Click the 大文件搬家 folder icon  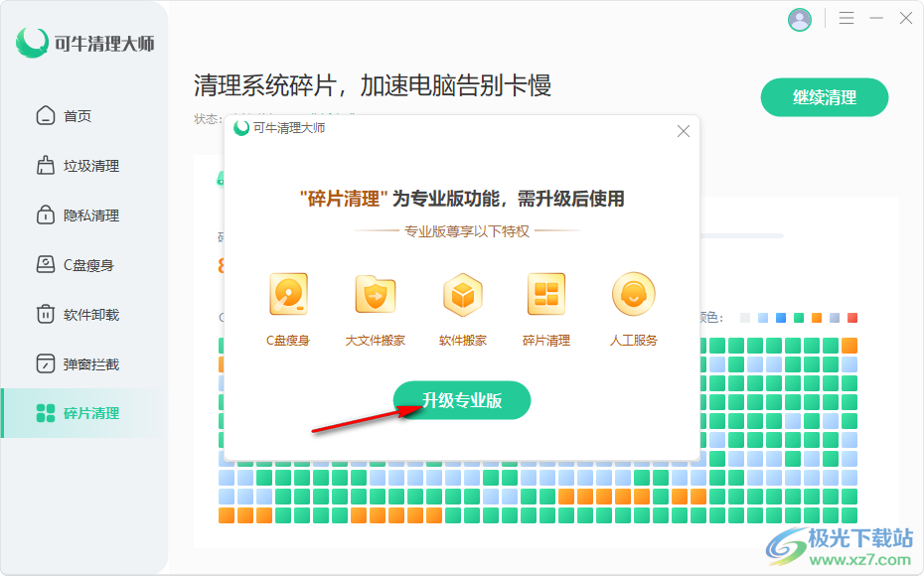pos(375,295)
